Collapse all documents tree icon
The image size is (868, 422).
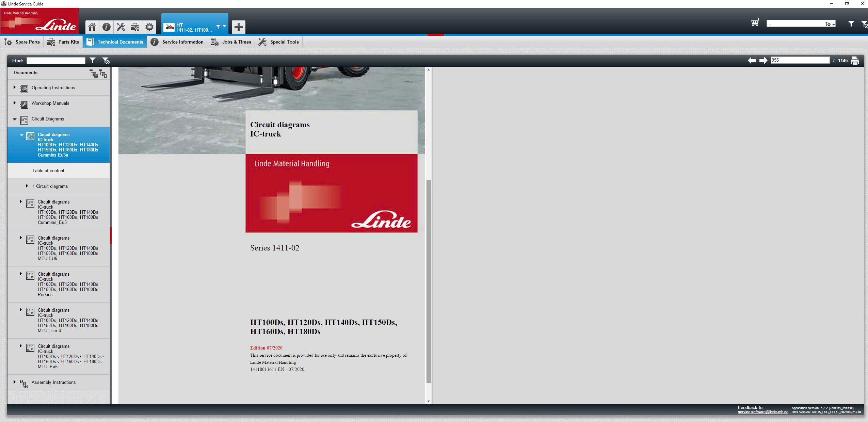point(93,73)
